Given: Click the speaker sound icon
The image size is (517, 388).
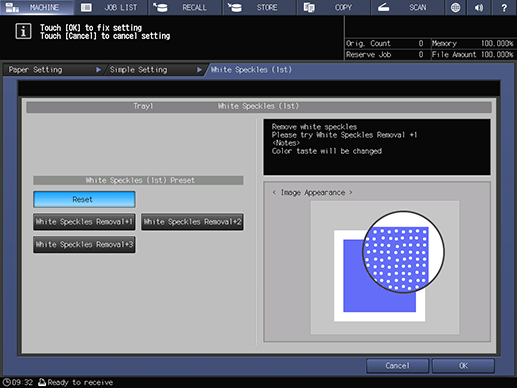Looking at the screenshot, I should click(x=479, y=7).
